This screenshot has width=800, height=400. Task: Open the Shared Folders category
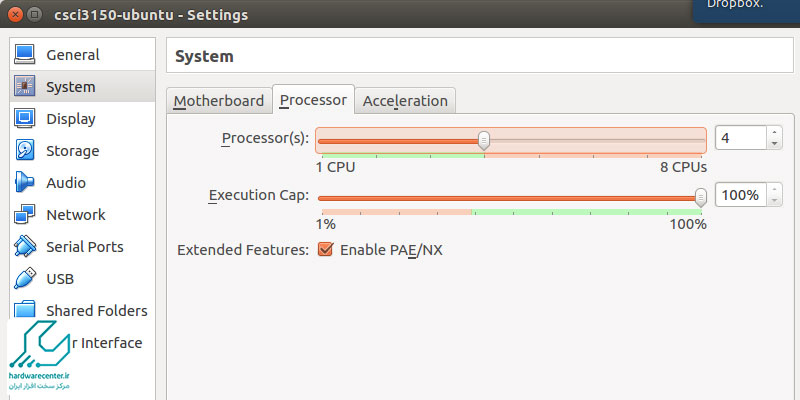pyautogui.click(x=96, y=311)
